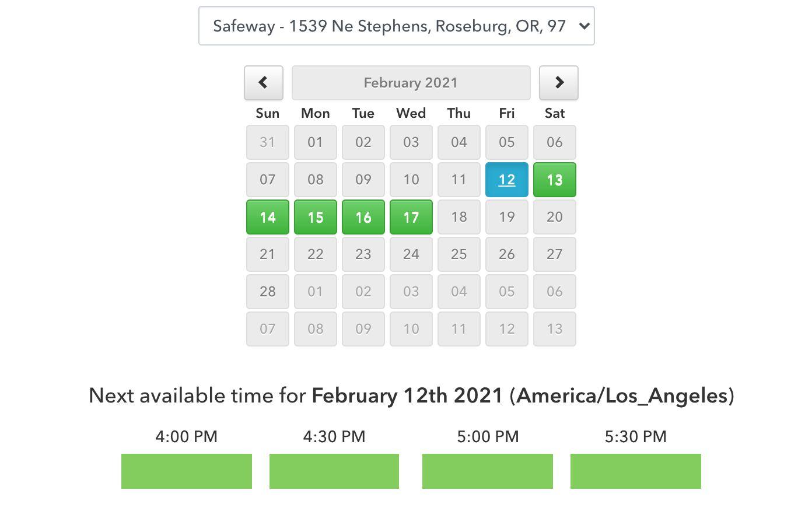Select February 12 on the calendar

point(507,180)
